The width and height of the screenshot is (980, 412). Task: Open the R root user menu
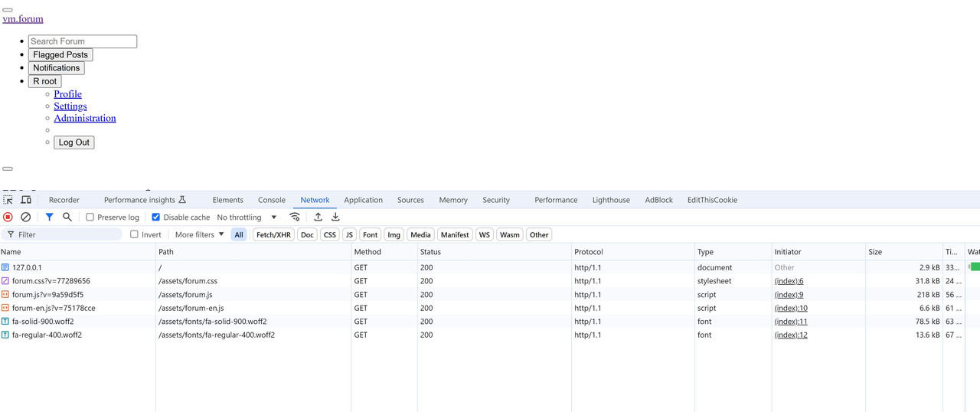tap(45, 81)
